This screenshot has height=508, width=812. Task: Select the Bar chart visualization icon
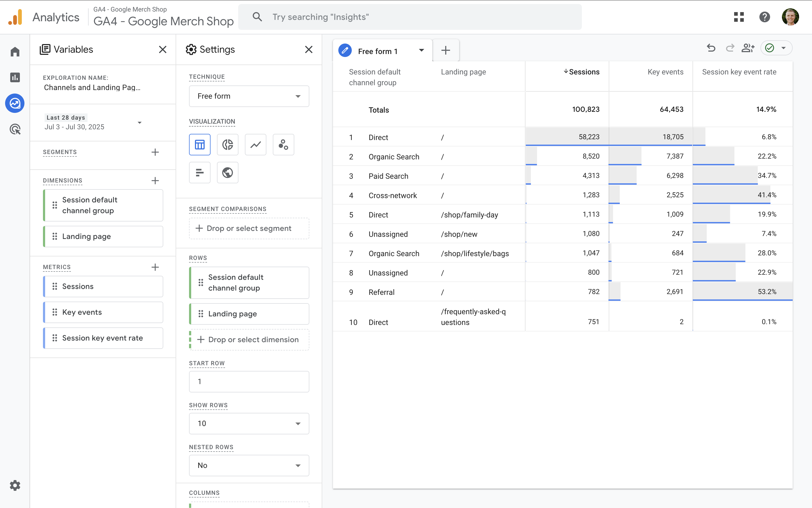click(200, 172)
